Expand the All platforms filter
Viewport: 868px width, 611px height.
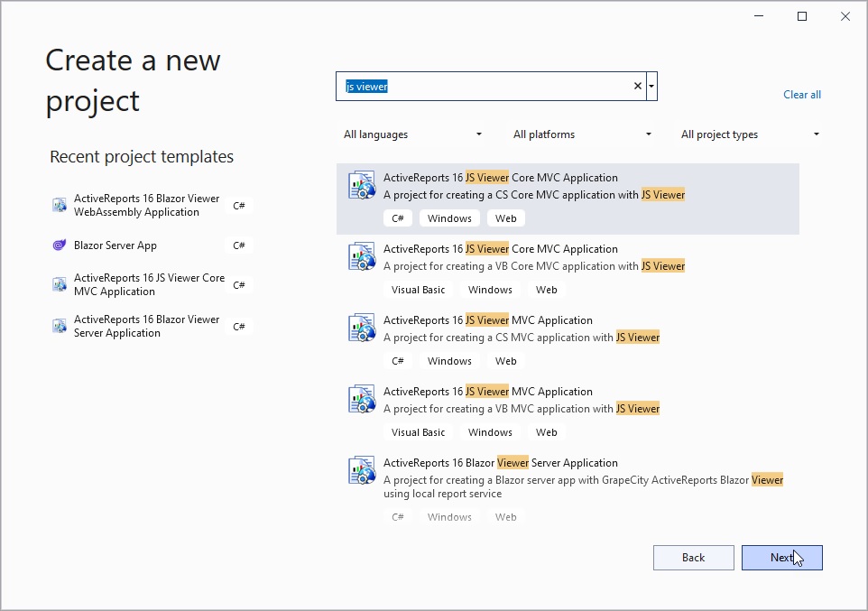pos(582,134)
